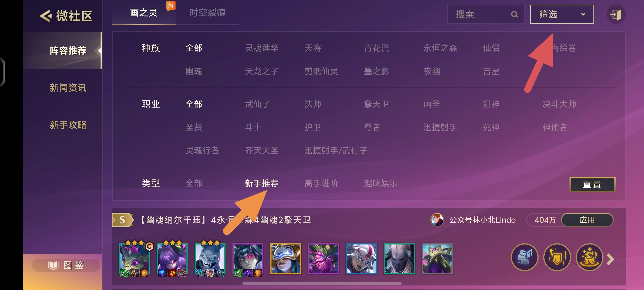Switch to 时空裂痕 tab

coord(207,12)
